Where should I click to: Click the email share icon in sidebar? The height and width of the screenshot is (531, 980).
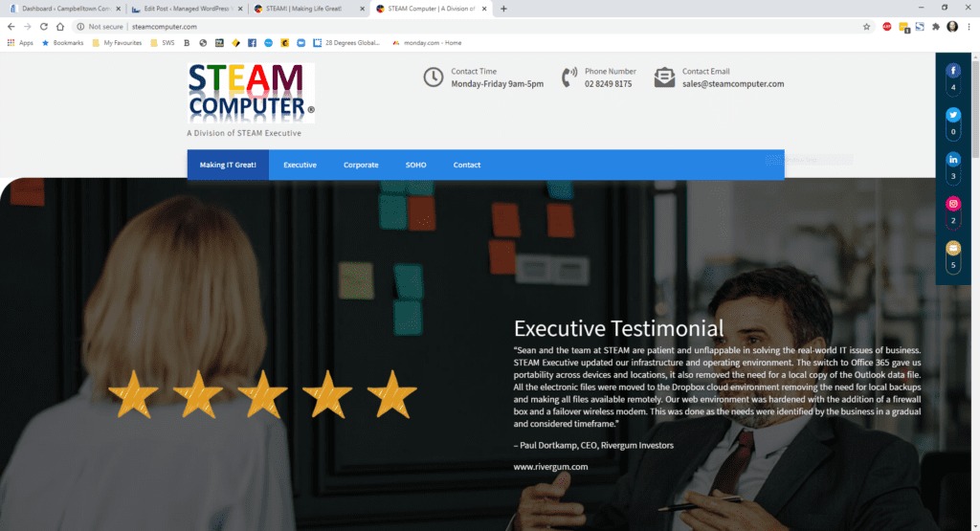[952, 248]
